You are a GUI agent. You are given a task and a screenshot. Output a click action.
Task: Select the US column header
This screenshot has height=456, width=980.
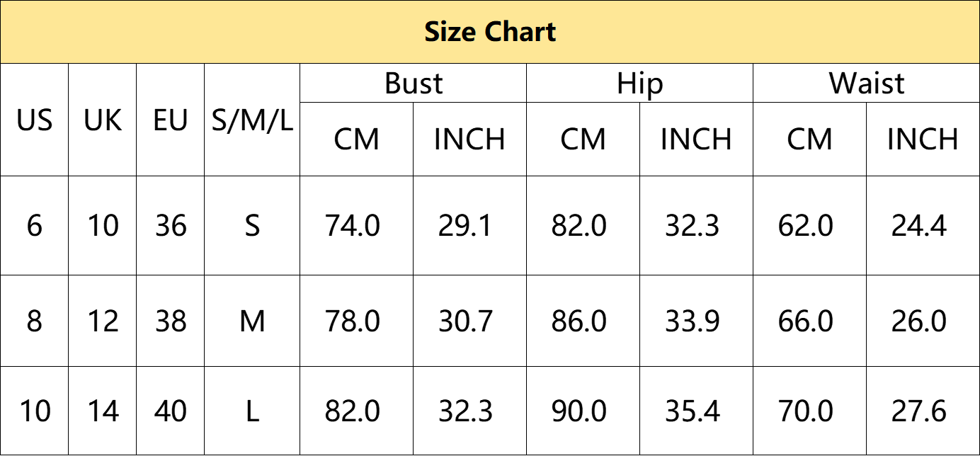coord(35,120)
